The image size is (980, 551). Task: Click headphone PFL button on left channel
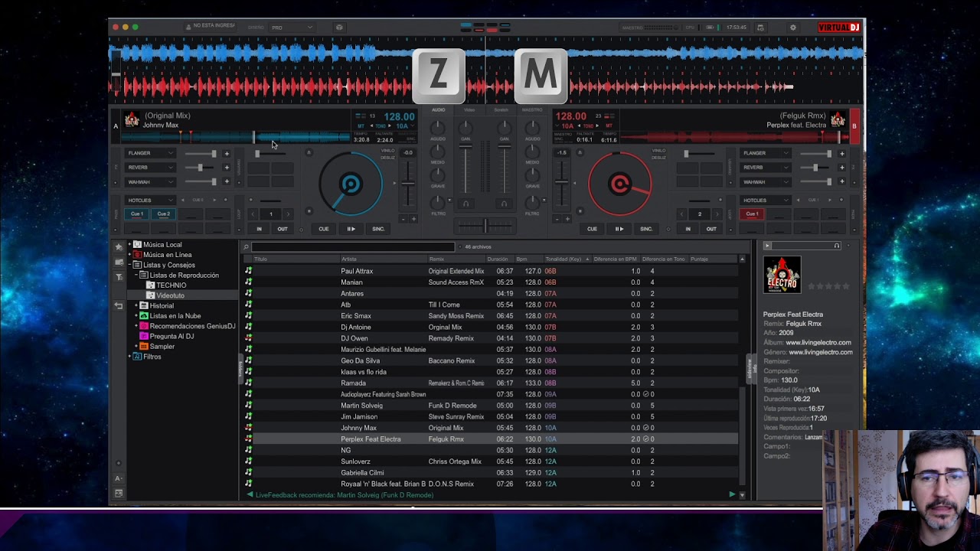[x=465, y=204]
